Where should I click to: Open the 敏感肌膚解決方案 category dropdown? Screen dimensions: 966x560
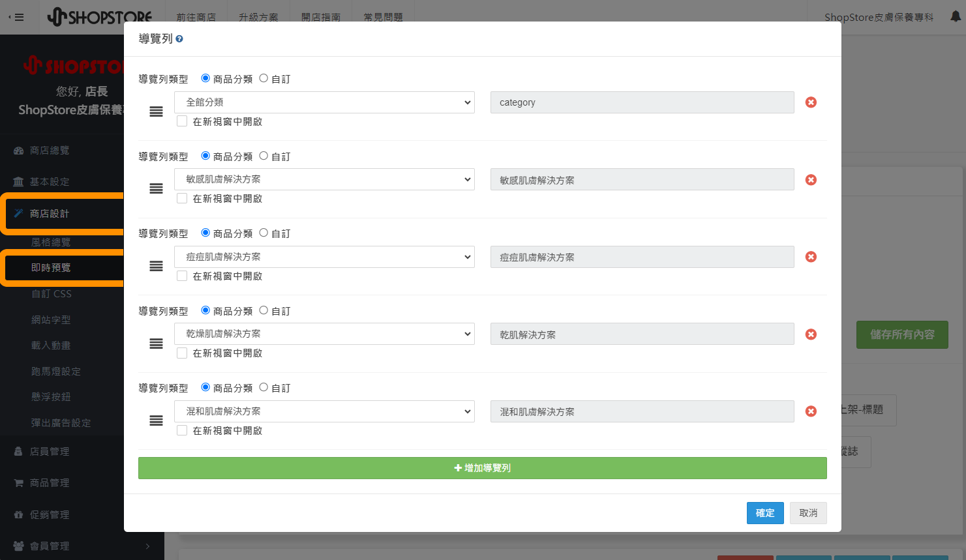click(324, 179)
